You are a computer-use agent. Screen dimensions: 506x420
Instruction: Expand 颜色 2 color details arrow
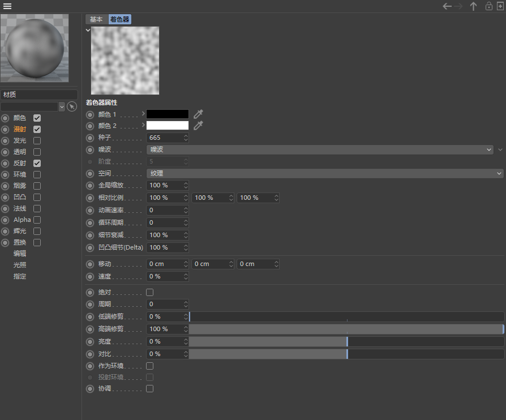(x=143, y=125)
